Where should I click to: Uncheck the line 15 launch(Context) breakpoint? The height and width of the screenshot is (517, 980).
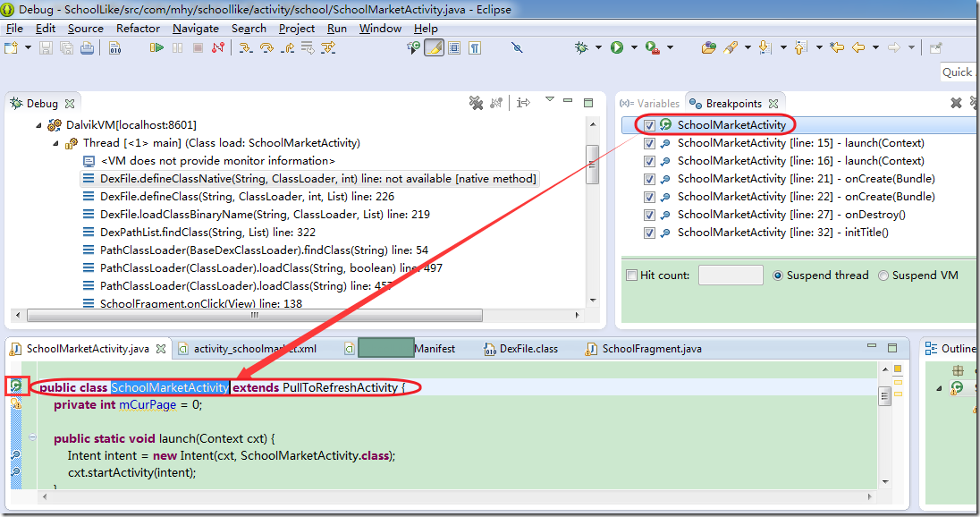coord(649,143)
